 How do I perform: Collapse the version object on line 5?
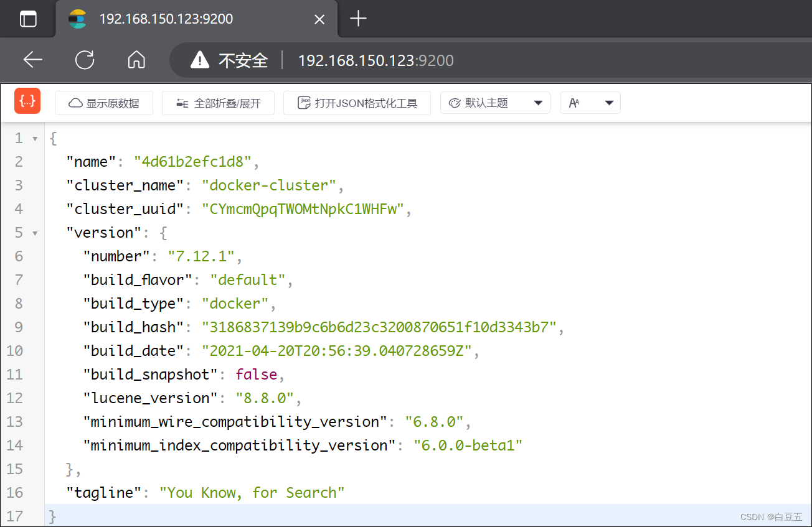point(35,233)
